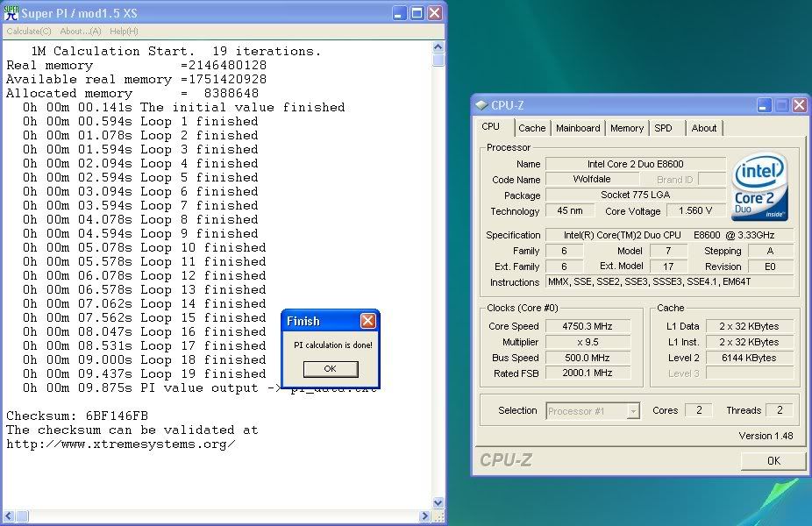Screen dimensions: 812x526
Task: Click Super PI horizontal scrollbar right arrow
Action: coord(424,515)
